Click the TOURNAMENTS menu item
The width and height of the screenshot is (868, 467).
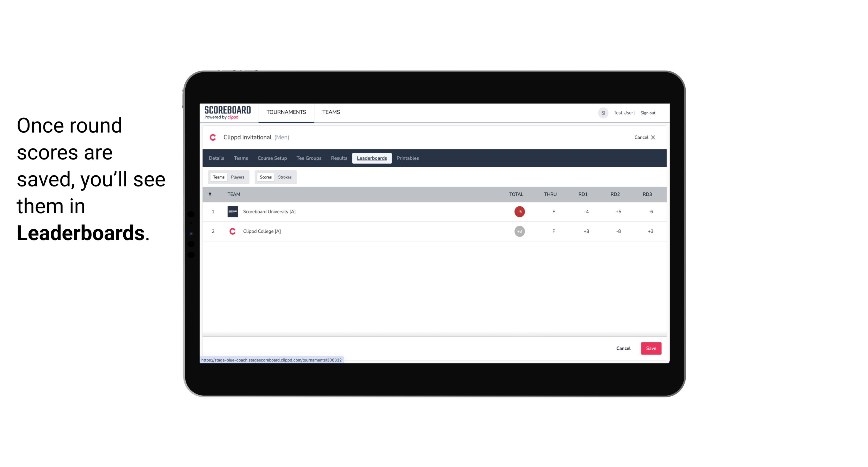point(287,113)
